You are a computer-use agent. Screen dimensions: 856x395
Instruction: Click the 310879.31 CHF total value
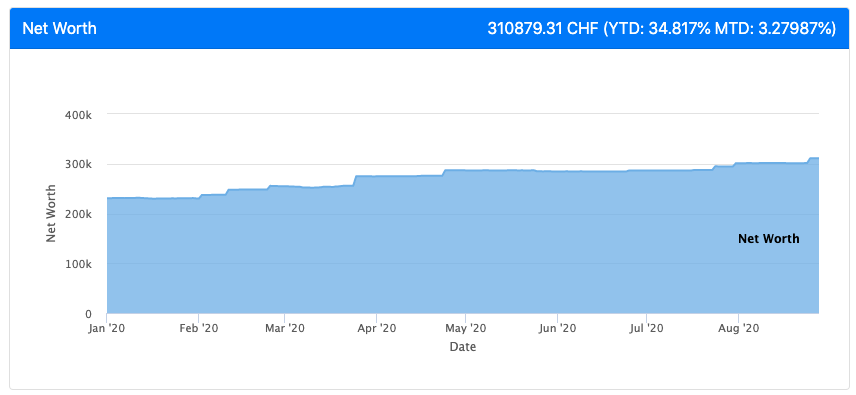tap(542, 28)
